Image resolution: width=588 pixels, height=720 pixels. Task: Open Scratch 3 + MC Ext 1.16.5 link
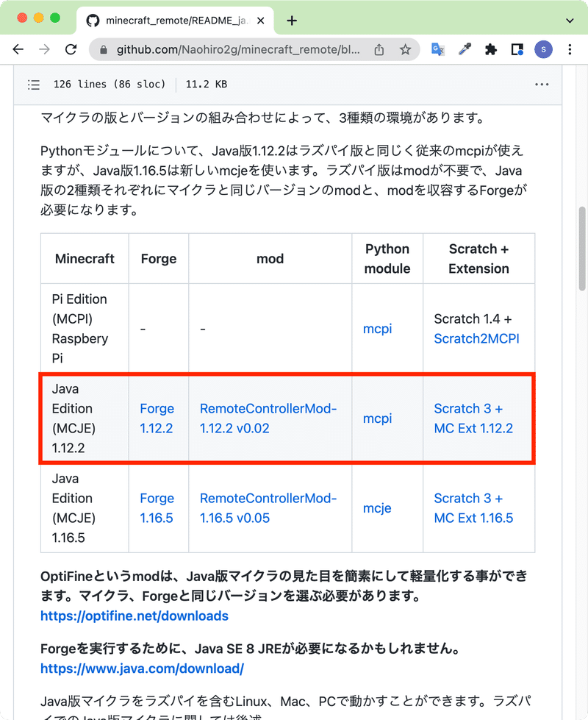coord(473,508)
